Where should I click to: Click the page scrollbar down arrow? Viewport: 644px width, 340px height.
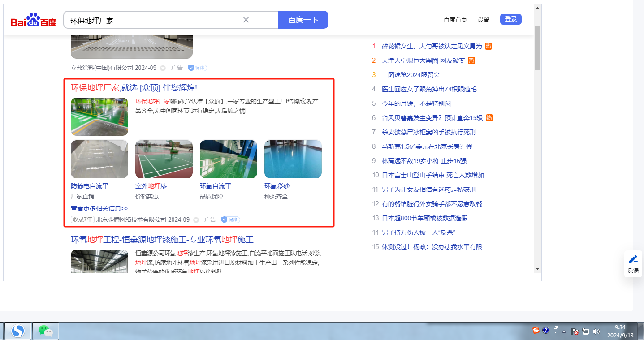538,269
